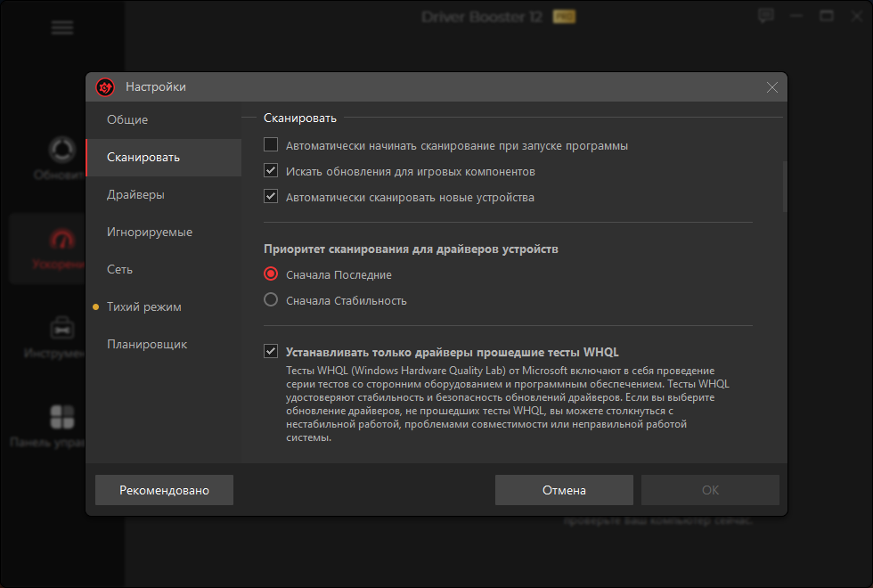Uncheck Искать обновления для игровых компонентов
Screen dimensions: 873x588
point(272,171)
